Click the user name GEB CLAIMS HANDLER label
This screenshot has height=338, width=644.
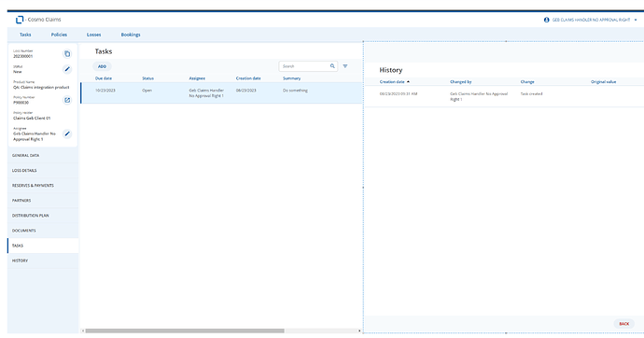pyautogui.click(x=591, y=20)
